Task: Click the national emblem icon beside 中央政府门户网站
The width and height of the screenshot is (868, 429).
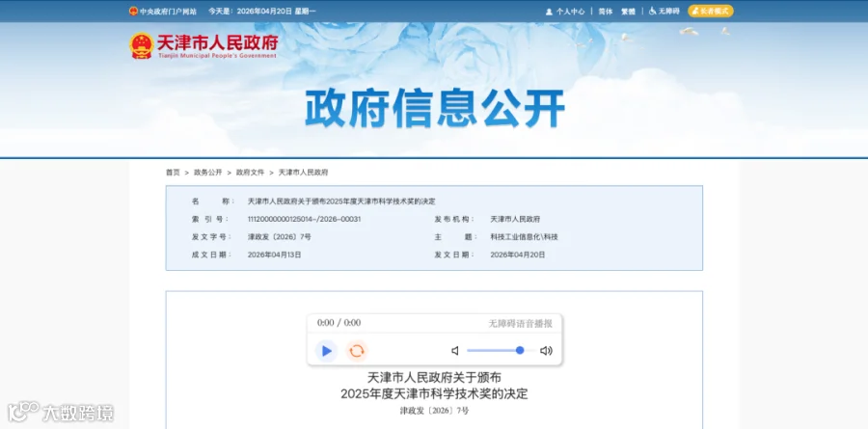Action: pos(133,11)
